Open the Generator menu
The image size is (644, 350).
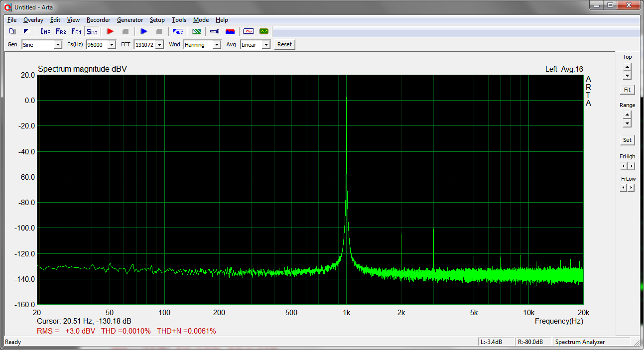coord(130,20)
